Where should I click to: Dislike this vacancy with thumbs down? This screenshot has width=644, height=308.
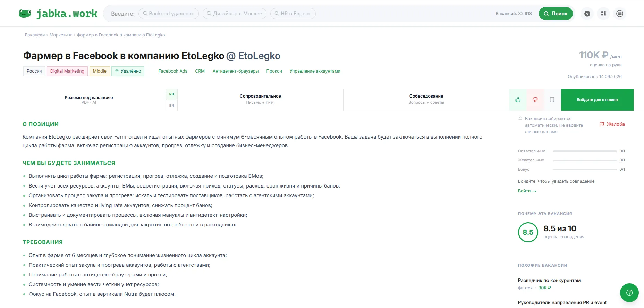pos(535,100)
